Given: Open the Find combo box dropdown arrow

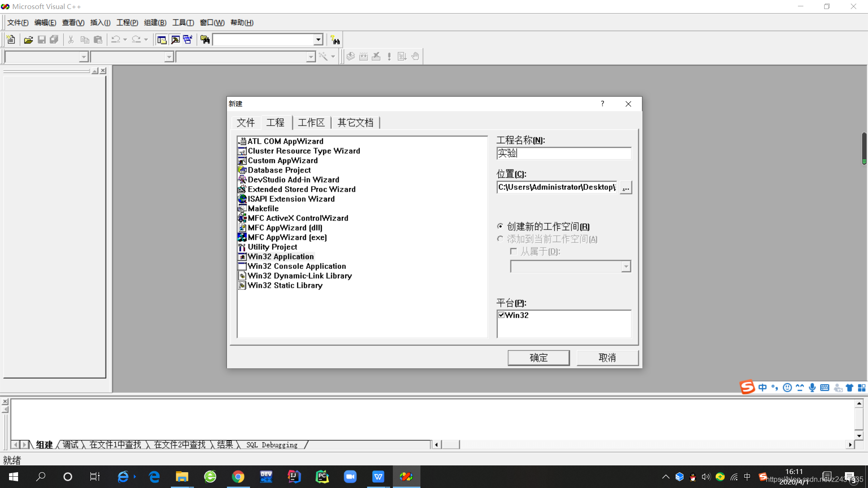Looking at the screenshot, I should (318, 40).
